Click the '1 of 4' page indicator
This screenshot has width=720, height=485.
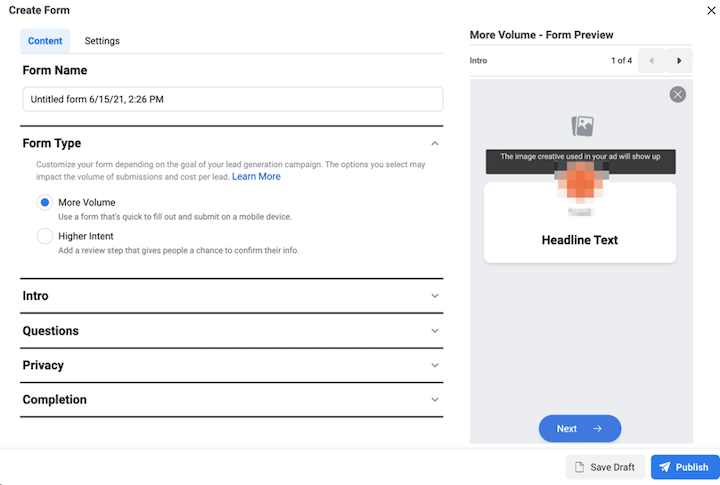click(x=621, y=61)
